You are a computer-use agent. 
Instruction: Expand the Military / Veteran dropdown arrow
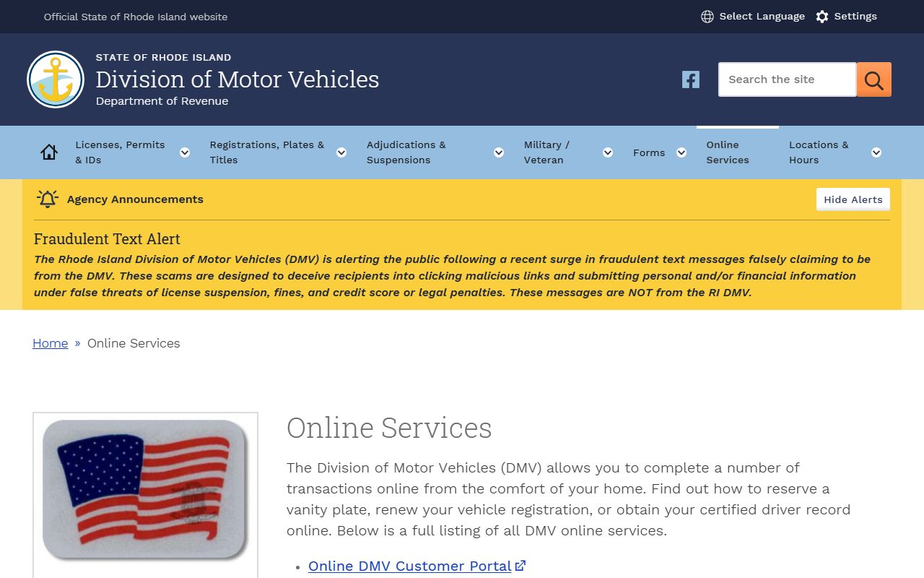click(608, 152)
